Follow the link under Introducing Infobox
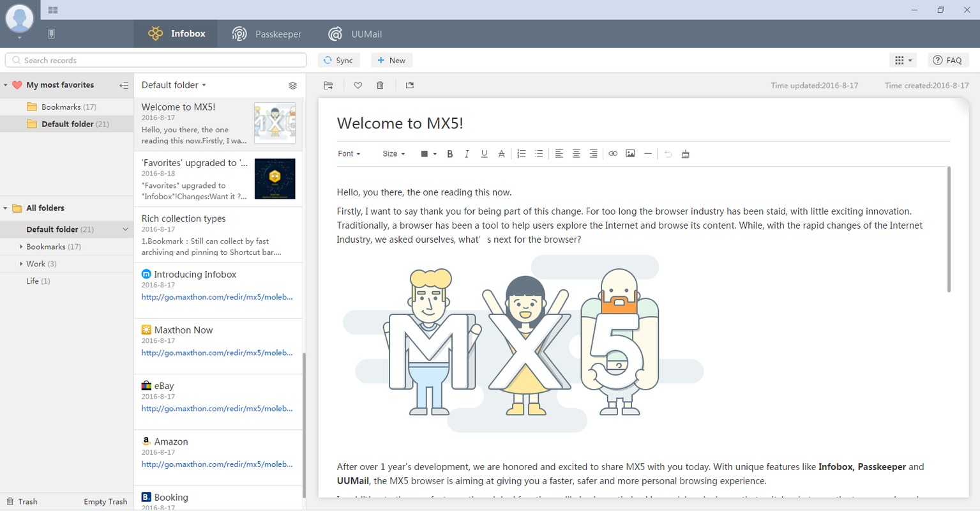Image resolution: width=980 pixels, height=511 pixels. point(217,297)
